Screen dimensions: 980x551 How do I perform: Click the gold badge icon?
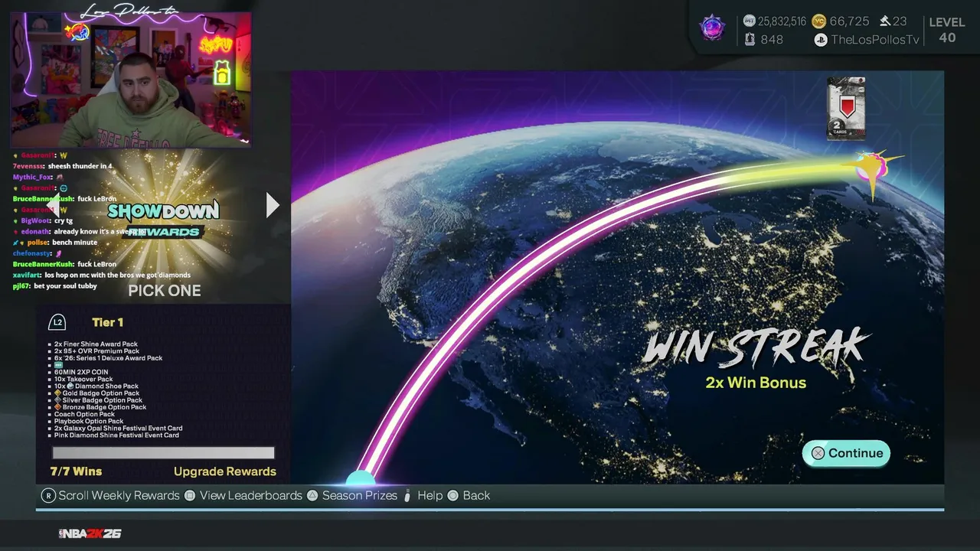pos(58,393)
